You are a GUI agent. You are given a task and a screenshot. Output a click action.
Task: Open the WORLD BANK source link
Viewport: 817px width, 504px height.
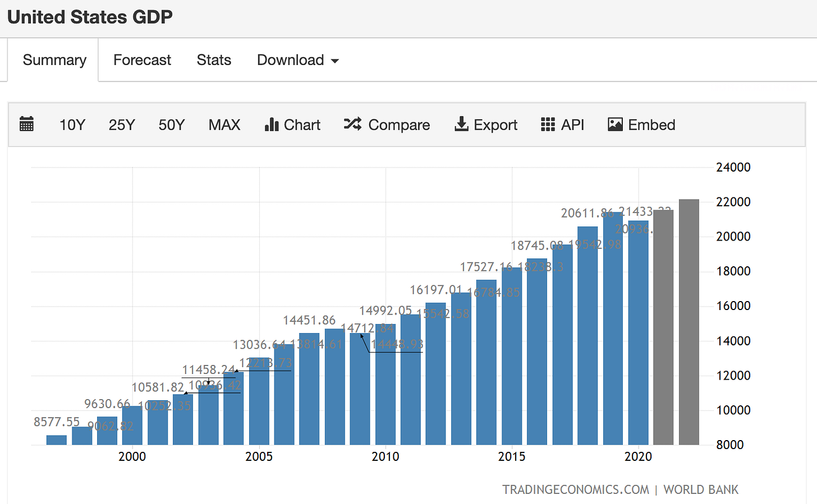[701, 489]
